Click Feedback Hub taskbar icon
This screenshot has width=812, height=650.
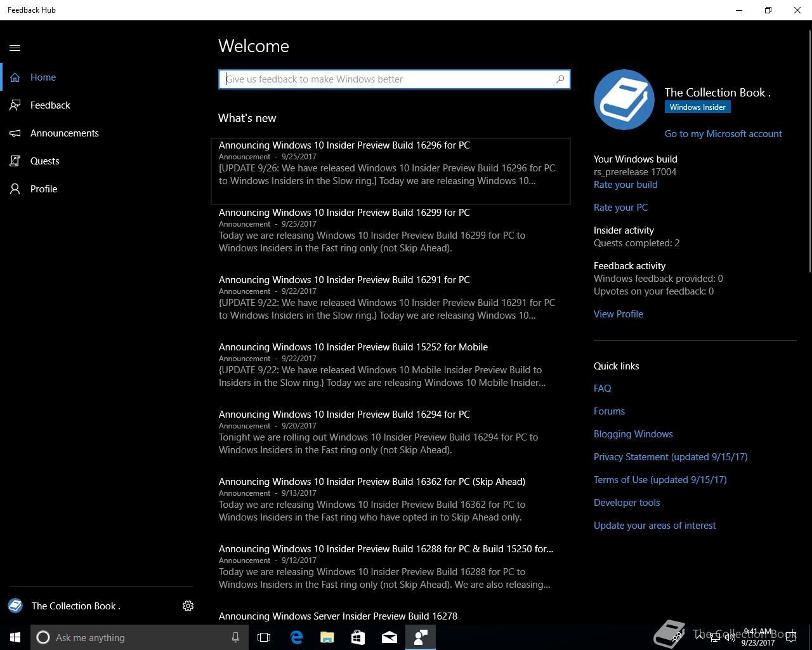pyautogui.click(x=421, y=637)
